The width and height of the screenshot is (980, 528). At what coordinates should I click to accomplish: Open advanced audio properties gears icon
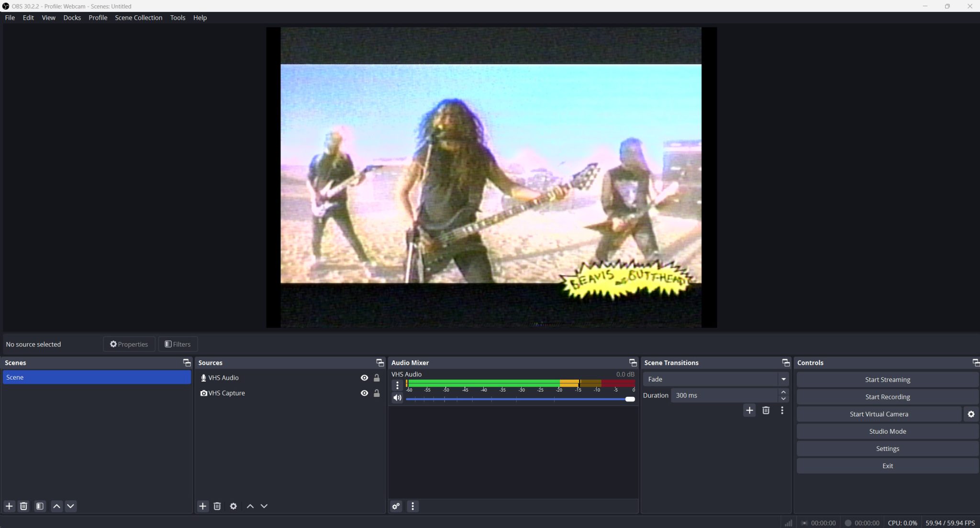click(x=396, y=506)
